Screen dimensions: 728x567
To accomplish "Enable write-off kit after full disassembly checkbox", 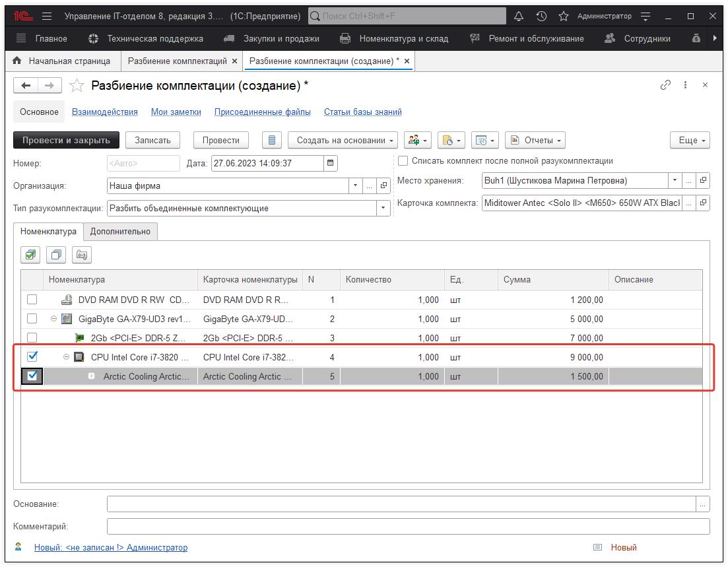I will tap(403, 160).
